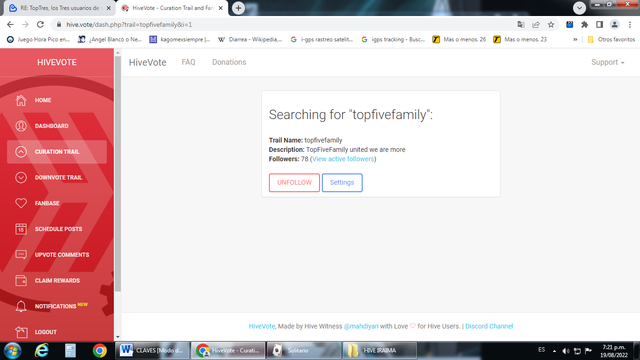Open the trail Settings button
The height and width of the screenshot is (360, 640).
pos(342,182)
